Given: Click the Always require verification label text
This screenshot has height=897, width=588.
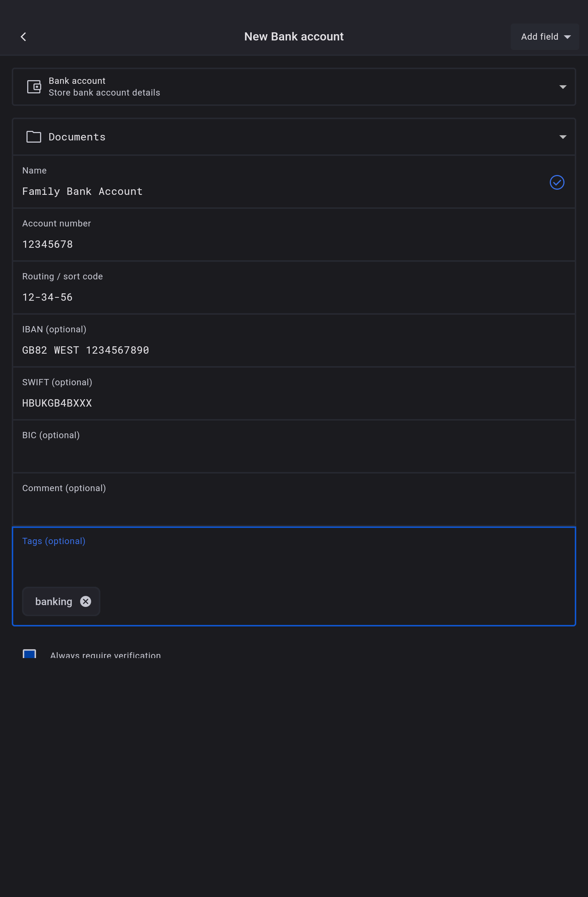Looking at the screenshot, I should [105, 655].
